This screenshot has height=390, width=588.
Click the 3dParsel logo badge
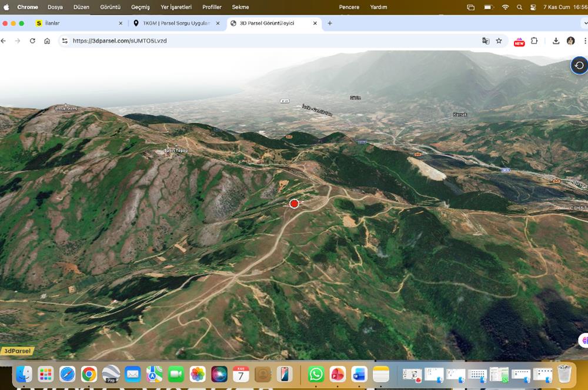(16, 351)
